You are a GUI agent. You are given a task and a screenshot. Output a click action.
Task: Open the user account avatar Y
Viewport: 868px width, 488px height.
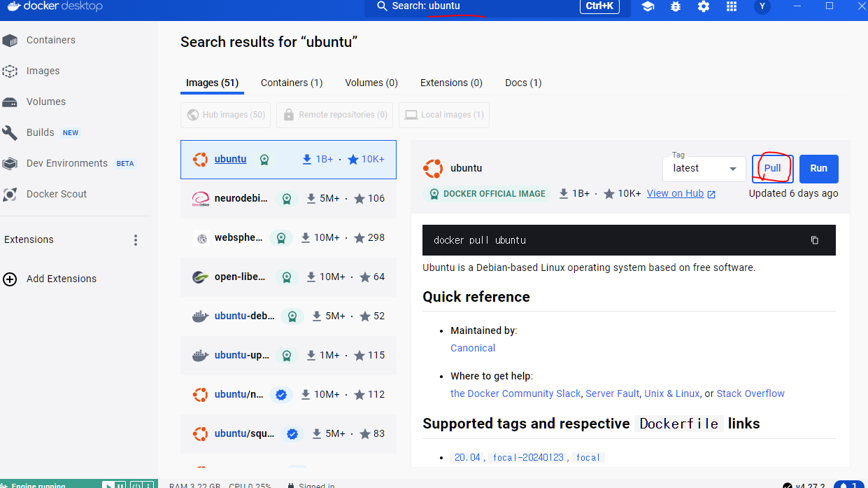click(762, 6)
